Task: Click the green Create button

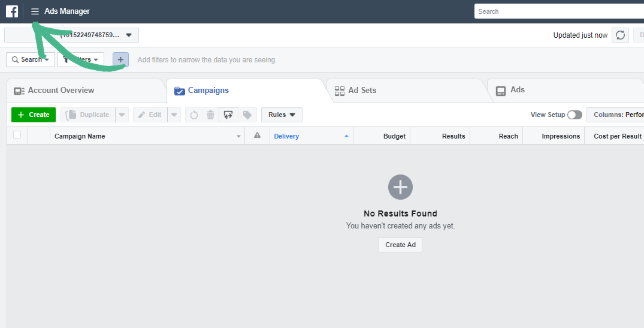Action: coord(34,115)
